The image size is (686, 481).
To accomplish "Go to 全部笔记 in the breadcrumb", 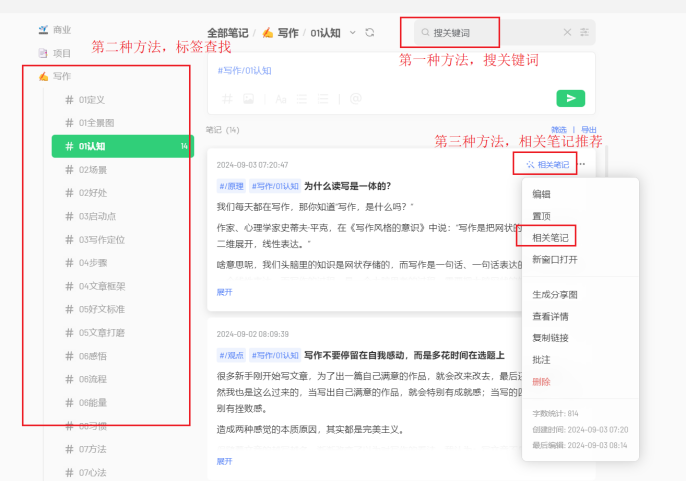I will pos(228,33).
